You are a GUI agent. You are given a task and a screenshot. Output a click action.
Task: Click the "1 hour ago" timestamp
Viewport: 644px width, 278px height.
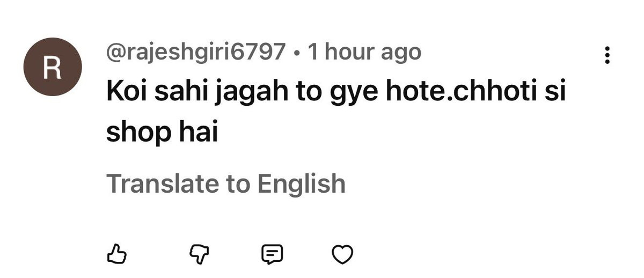[x=364, y=53]
